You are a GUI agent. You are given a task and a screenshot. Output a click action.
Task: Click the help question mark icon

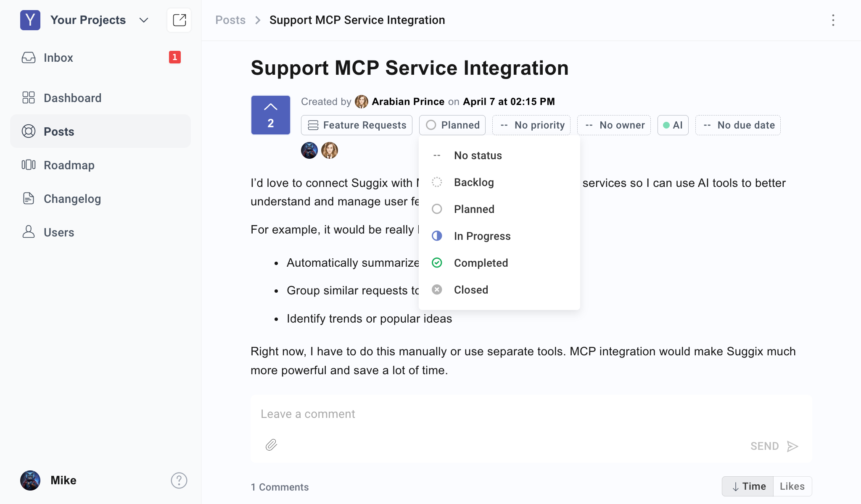[x=179, y=480]
